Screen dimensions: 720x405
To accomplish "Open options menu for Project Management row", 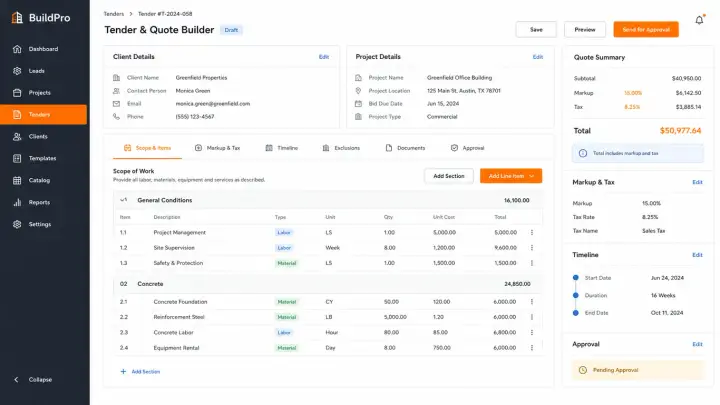I will [x=532, y=232].
